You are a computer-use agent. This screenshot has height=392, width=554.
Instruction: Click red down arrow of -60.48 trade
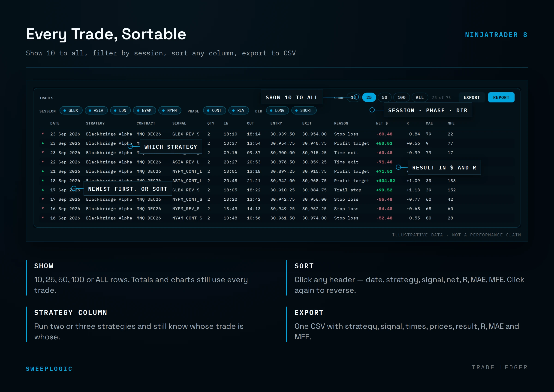pyautogui.click(x=43, y=134)
